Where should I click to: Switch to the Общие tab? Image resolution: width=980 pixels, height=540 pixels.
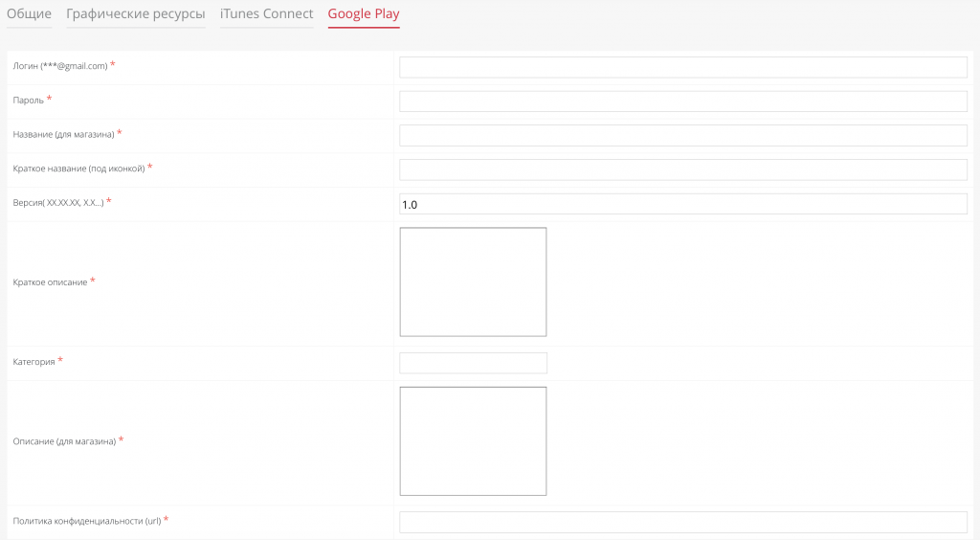pos(29,13)
